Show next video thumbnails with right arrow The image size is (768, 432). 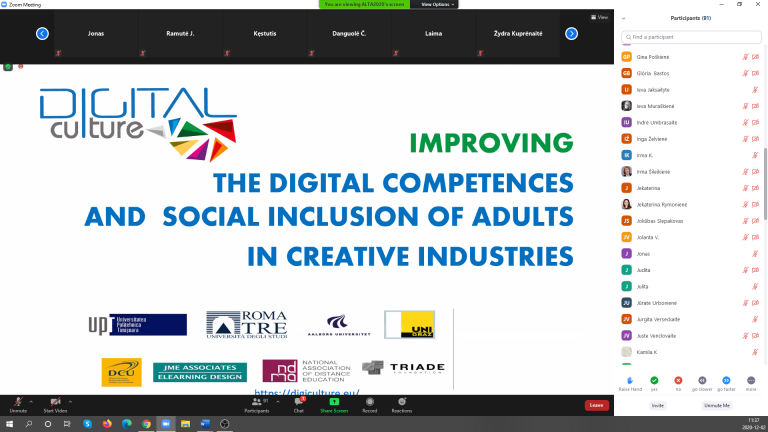coord(571,34)
